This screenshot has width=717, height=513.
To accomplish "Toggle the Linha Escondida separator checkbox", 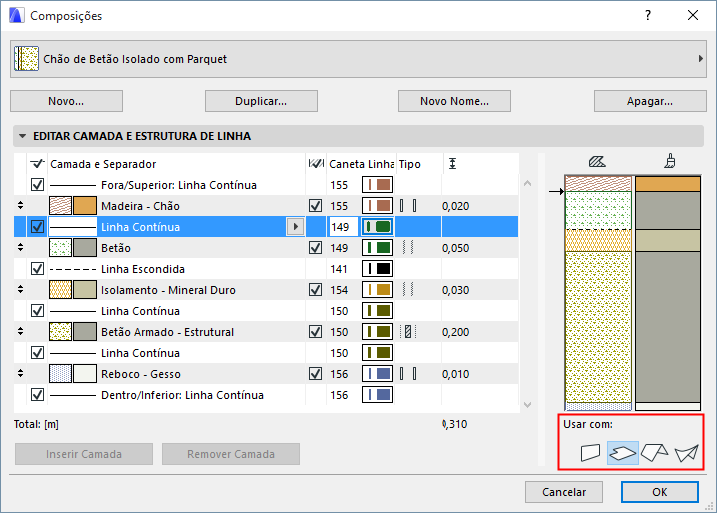I will click(x=37, y=269).
